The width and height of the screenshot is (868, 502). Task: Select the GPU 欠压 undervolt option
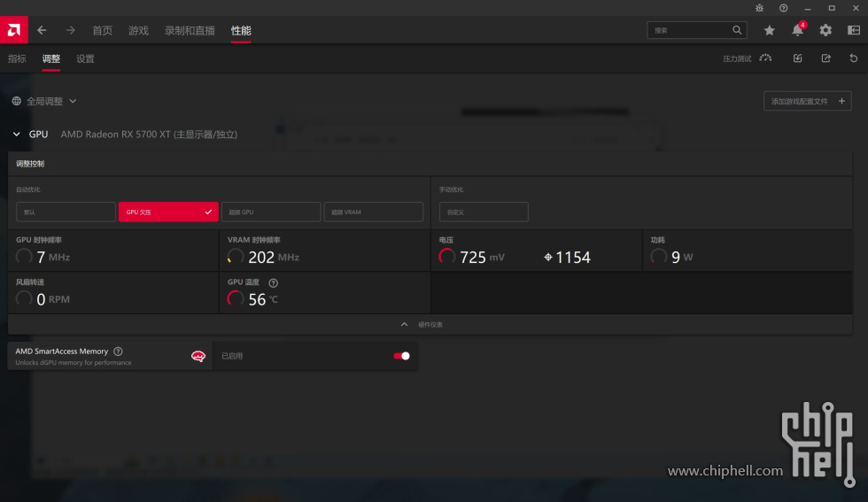tap(168, 212)
